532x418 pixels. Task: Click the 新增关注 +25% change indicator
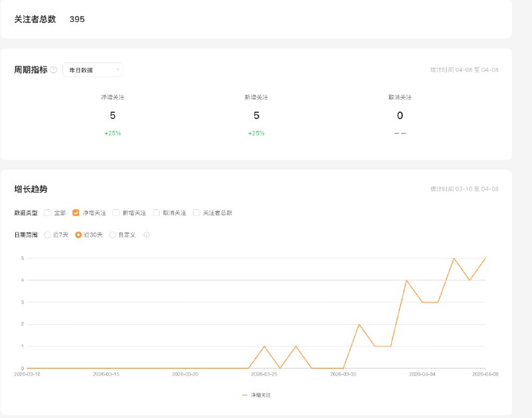[x=256, y=133]
